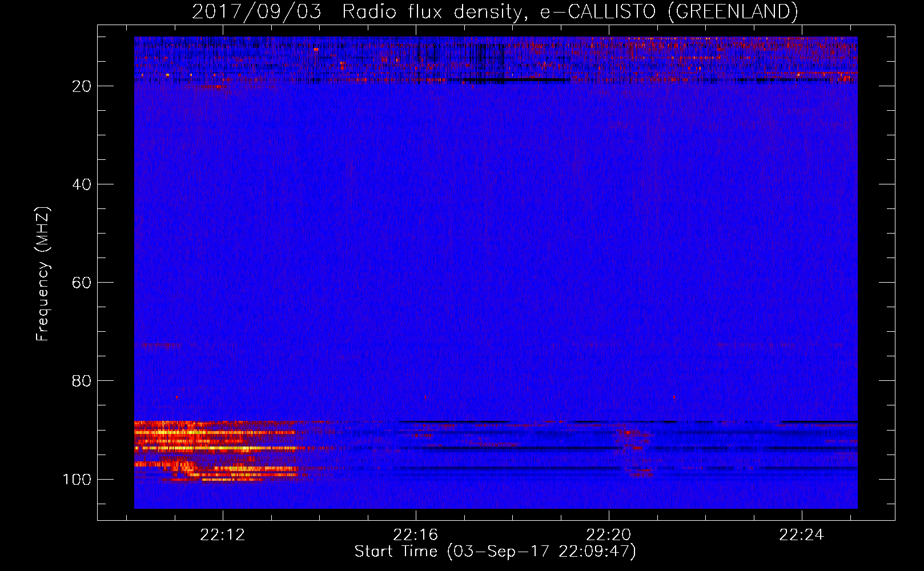
Task: Click the 22:12 time tick label
Action: point(223,535)
